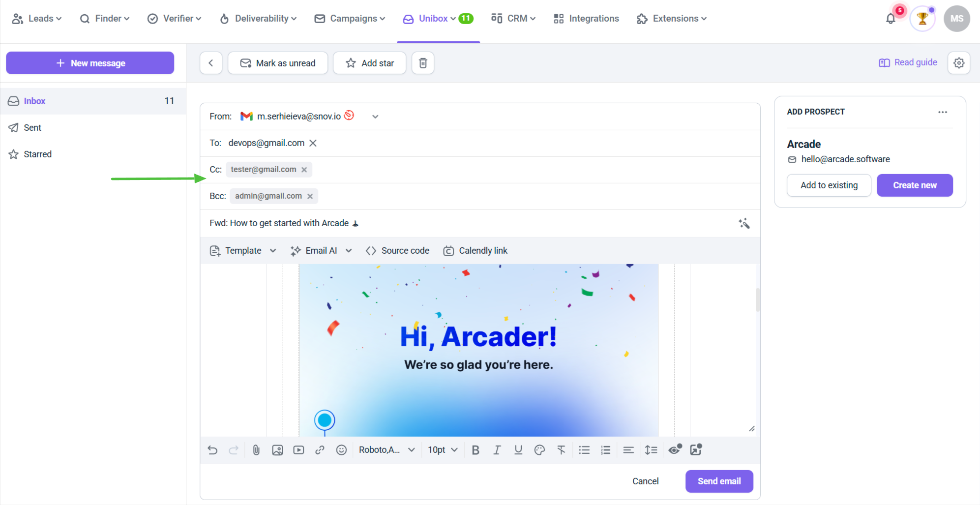980x505 pixels.
Task: Open the 10pt font size dropdown
Action: click(443, 450)
